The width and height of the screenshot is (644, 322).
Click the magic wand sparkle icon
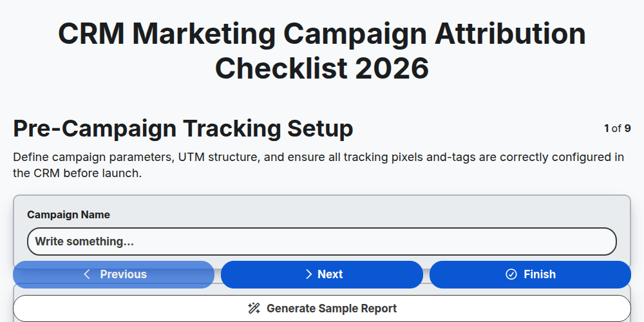pos(254,308)
